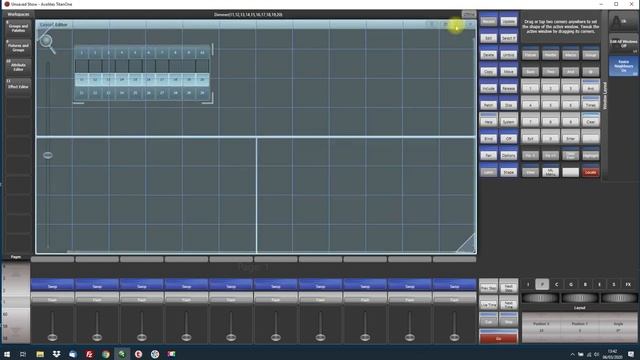The height and width of the screenshot is (360, 640).
Task: Open the Fixtures and Groups workspace
Action: click(18, 47)
